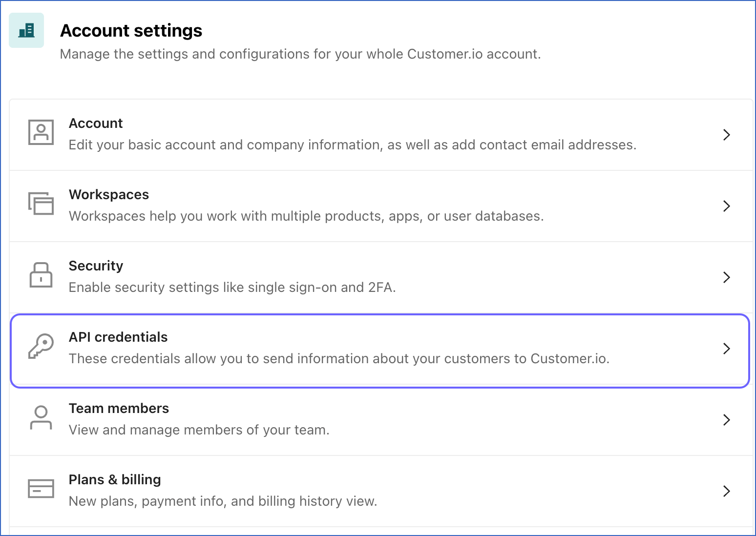Viewport: 756px width, 536px height.
Task: Select the Security heading
Action: pyautogui.click(x=96, y=266)
